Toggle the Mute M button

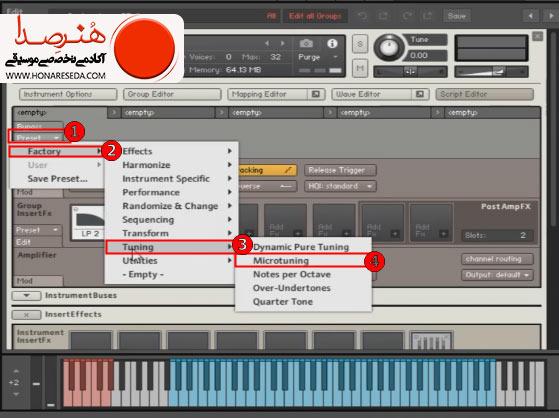(360, 68)
